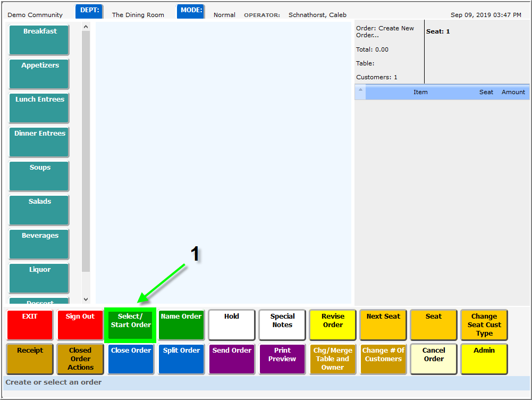Put the order on Hold
This screenshot has width=532, height=400.
pos(231,324)
